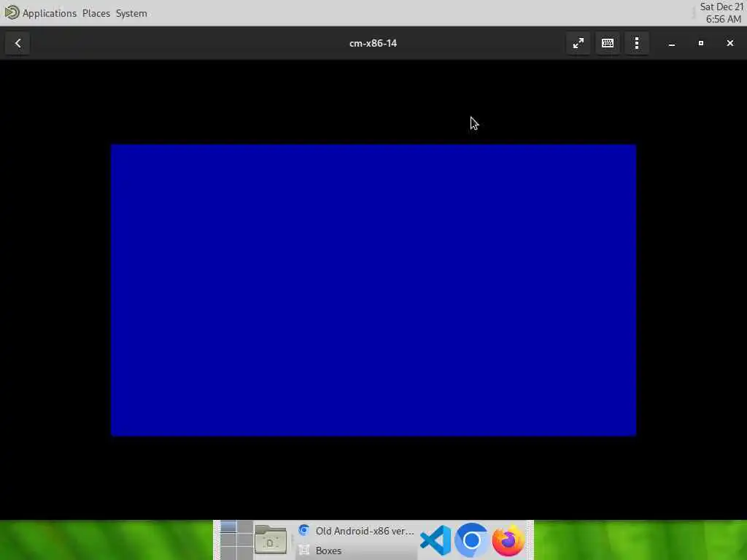The height and width of the screenshot is (560, 747).
Task: Launch Visual Studio Code from dock
Action: 436,540
